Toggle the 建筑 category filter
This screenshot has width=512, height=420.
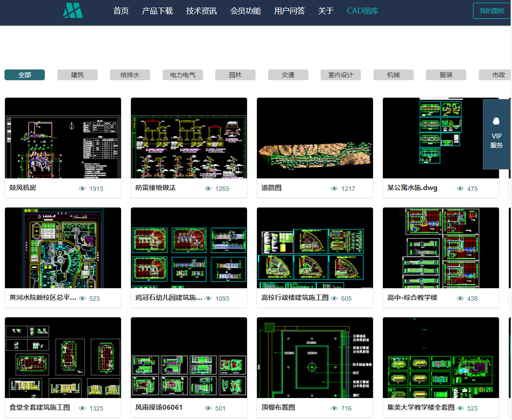click(x=77, y=75)
